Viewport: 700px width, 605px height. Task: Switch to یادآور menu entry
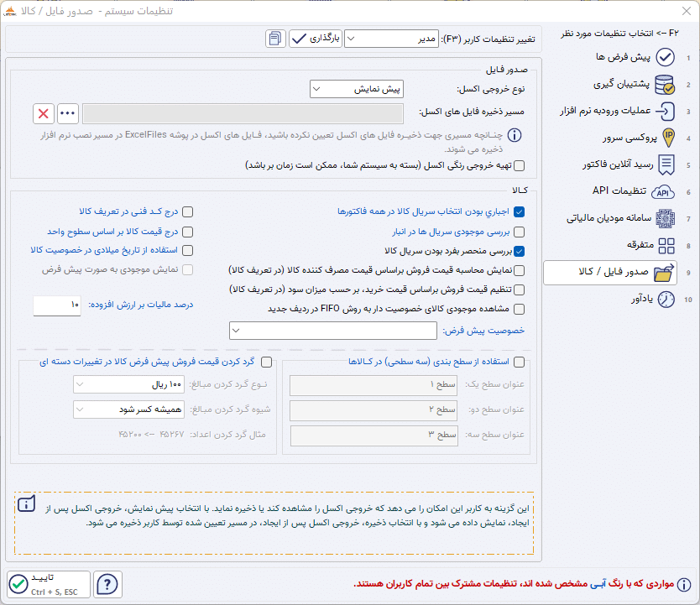click(642, 299)
